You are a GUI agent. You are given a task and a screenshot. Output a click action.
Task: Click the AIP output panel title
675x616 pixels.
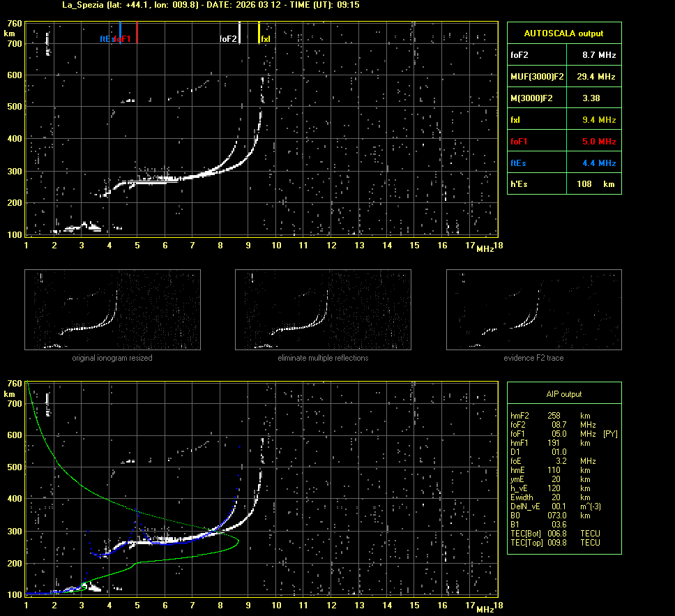pos(563,394)
